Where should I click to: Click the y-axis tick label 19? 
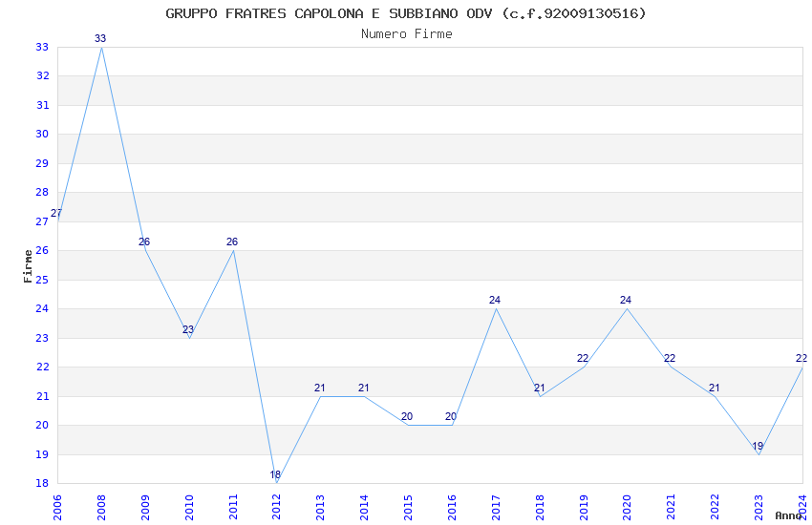pos(42,454)
